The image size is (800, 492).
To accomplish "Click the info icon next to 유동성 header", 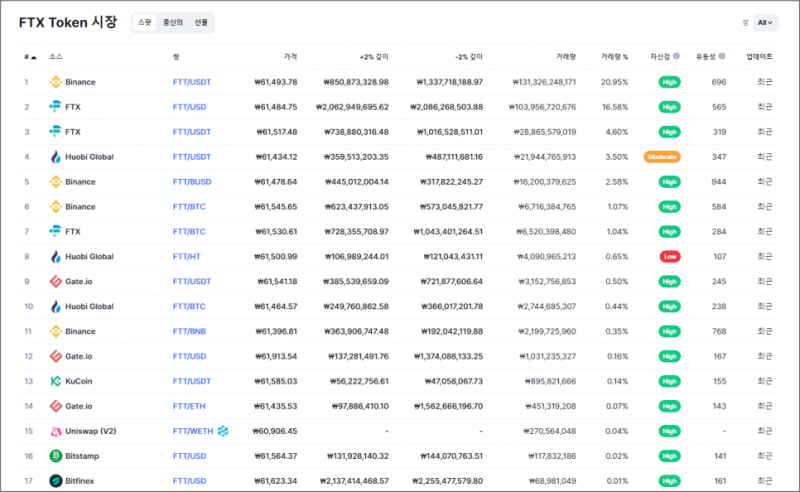I will pos(722,57).
